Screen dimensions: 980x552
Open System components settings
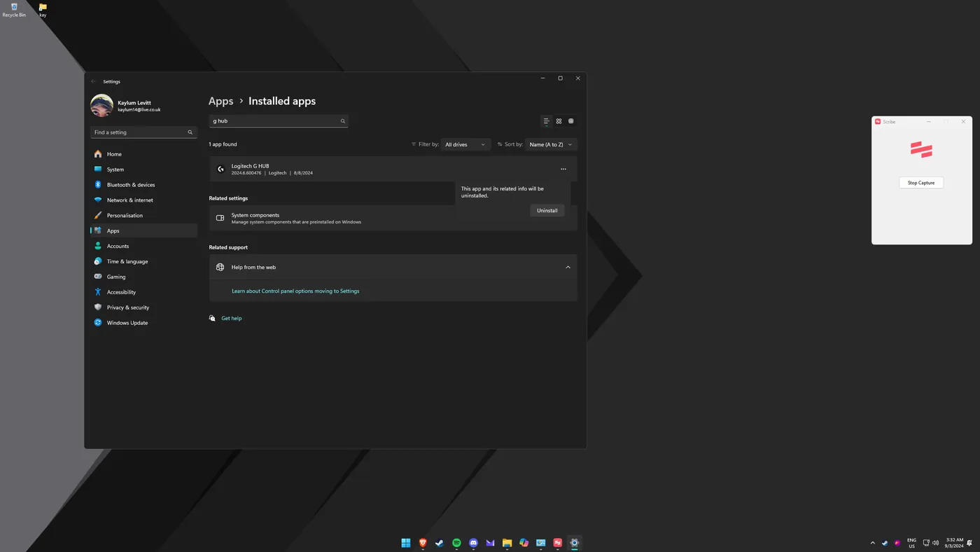(393, 218)
